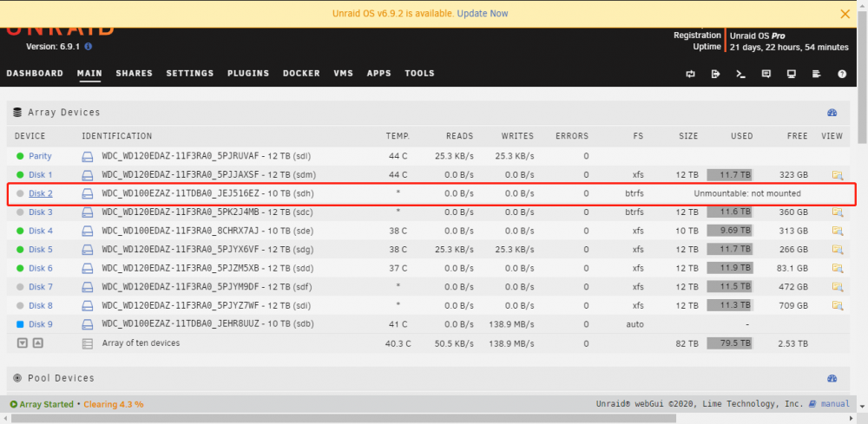Dismiss the update banner with the X
The image size is (868, 424).
coord(845,14)
